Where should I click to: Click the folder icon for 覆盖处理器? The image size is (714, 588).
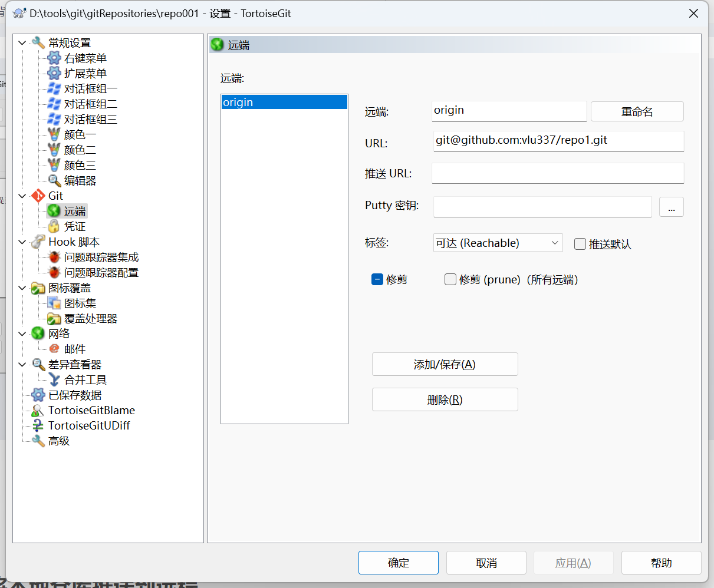[54, 318]
